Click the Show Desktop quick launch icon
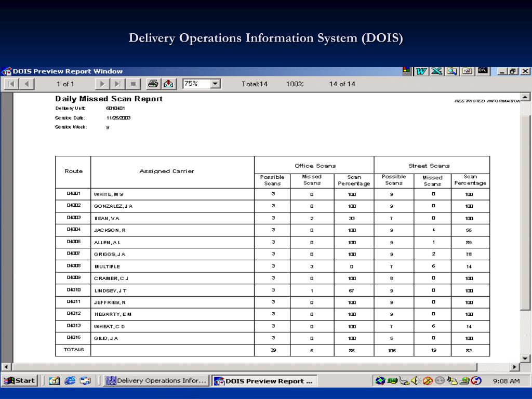This screenshot has width=532, height=399. [x=54, y=381]
